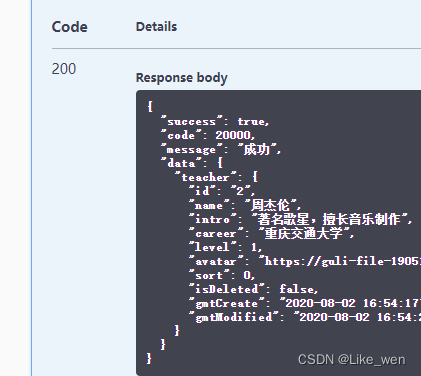Click the "avatar" URL line

point(305,261)
